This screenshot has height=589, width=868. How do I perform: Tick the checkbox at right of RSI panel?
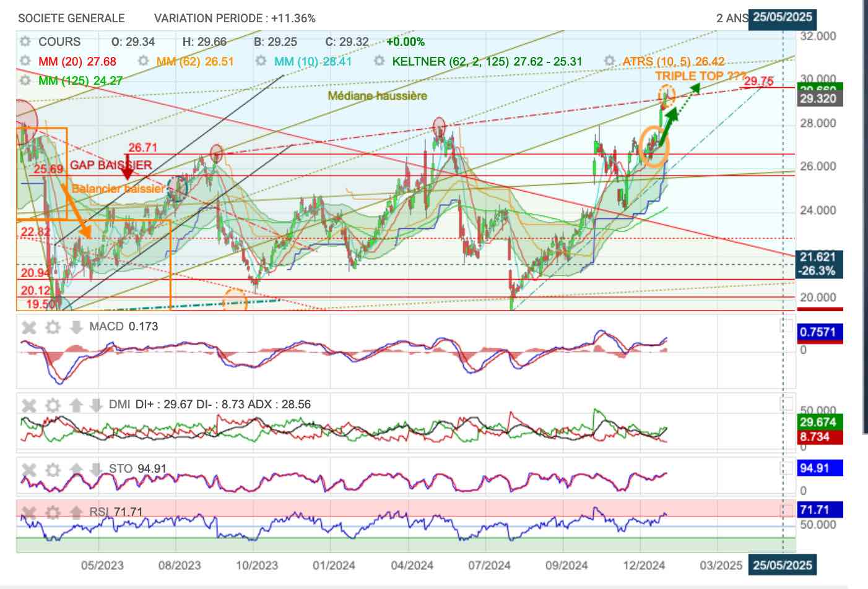click(786, 511)
